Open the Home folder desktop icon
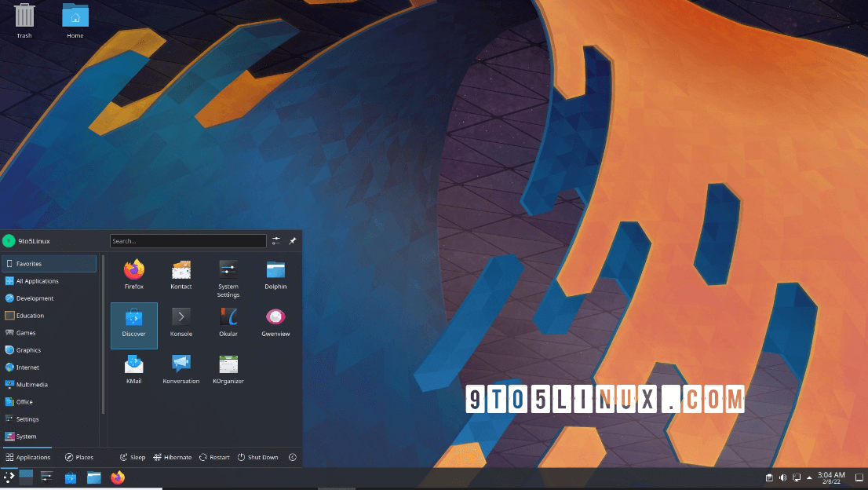868x490 pixels. click(x=75, y=20)
